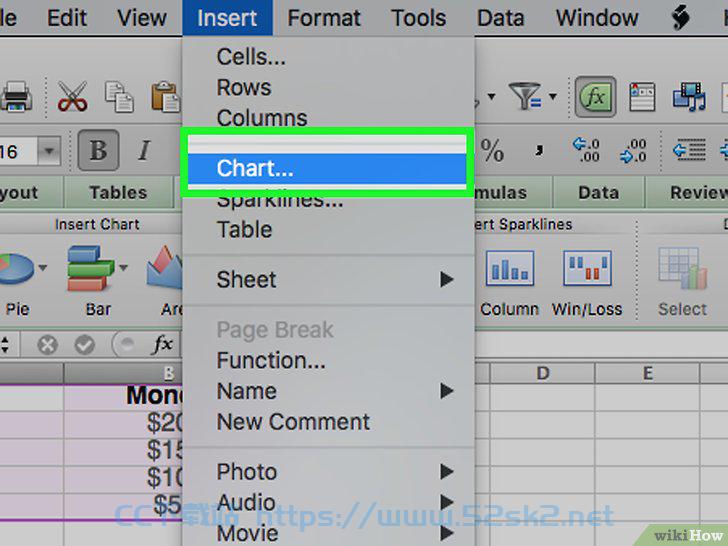Click the fx button in formula bar
This screenshot has height=546, width=728.
[x=162, y=344]
